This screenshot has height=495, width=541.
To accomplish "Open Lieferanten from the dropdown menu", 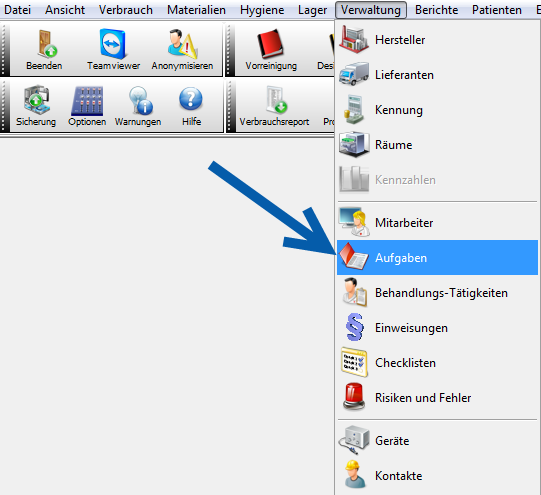I will pyautogui.click(x=437, y=75).
